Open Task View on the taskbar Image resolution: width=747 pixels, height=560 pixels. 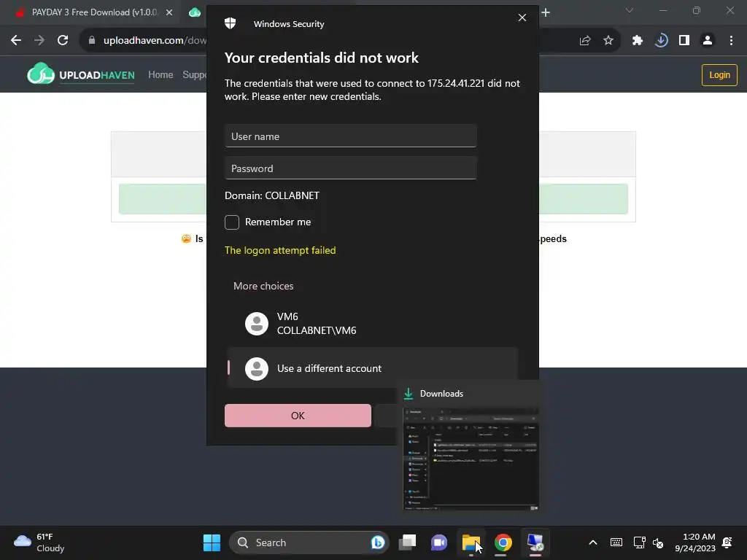point(407,542)
